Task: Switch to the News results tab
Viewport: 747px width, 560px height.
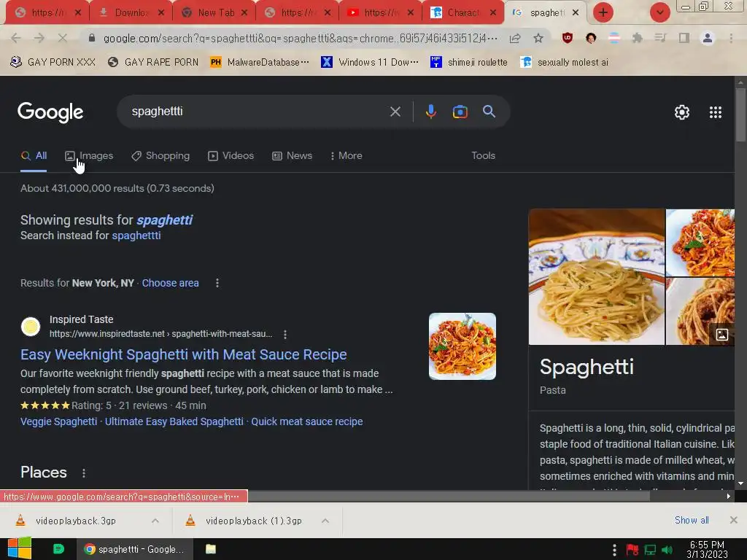Action: coord(292,156)
